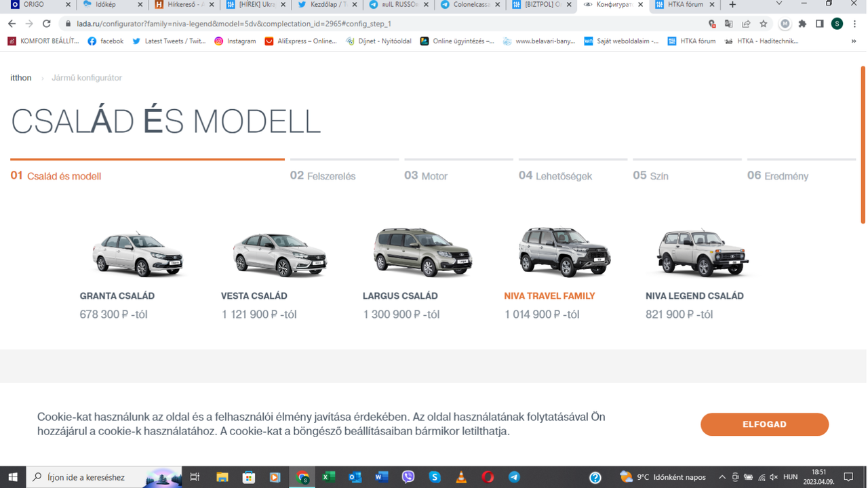The width and height of the screenshot is (868, 488).
Task: Open the Latest Tweets bookmark
Action: 169,41
